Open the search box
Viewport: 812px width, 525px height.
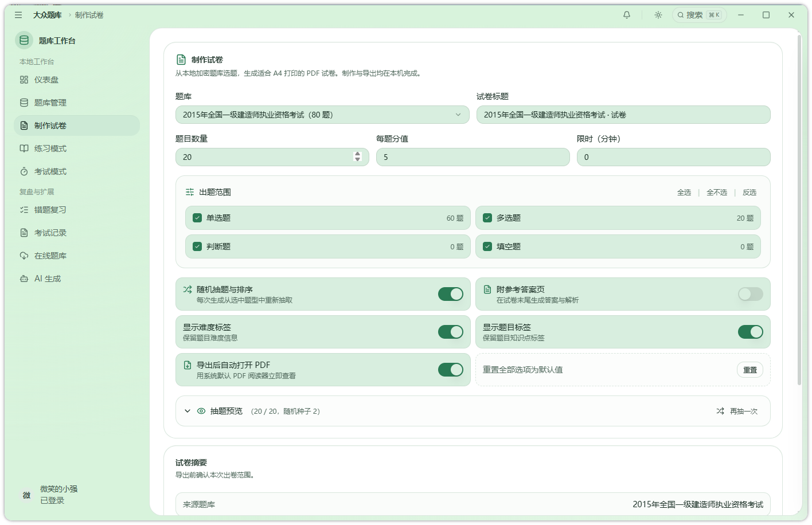coord(699,15)
